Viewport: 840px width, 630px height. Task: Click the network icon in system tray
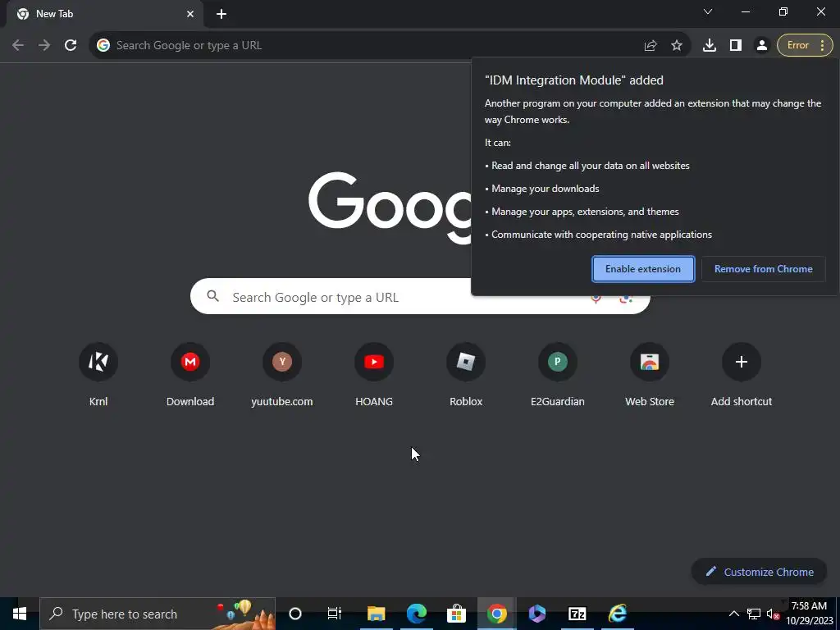[x=754, y=614]
